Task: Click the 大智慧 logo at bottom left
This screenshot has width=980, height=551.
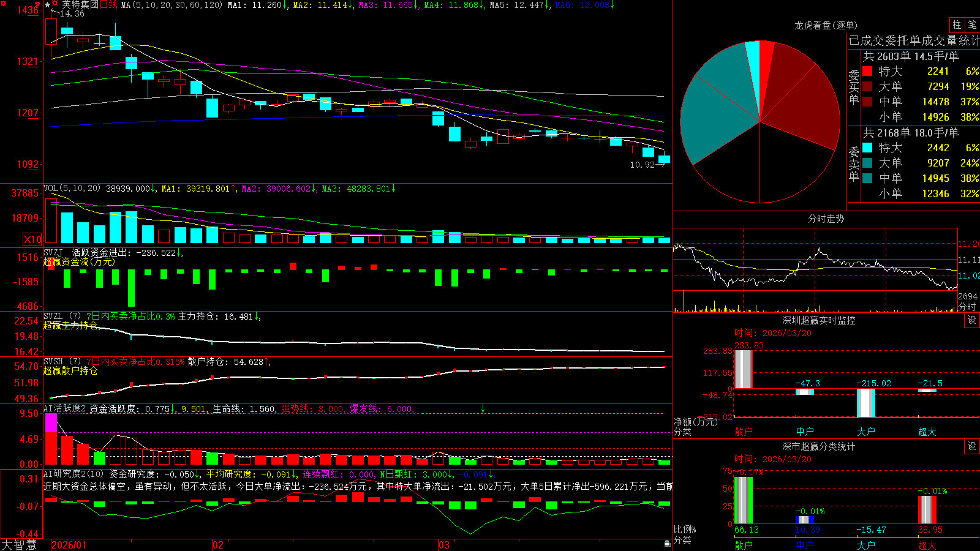Action: click(x=19, y=545)
